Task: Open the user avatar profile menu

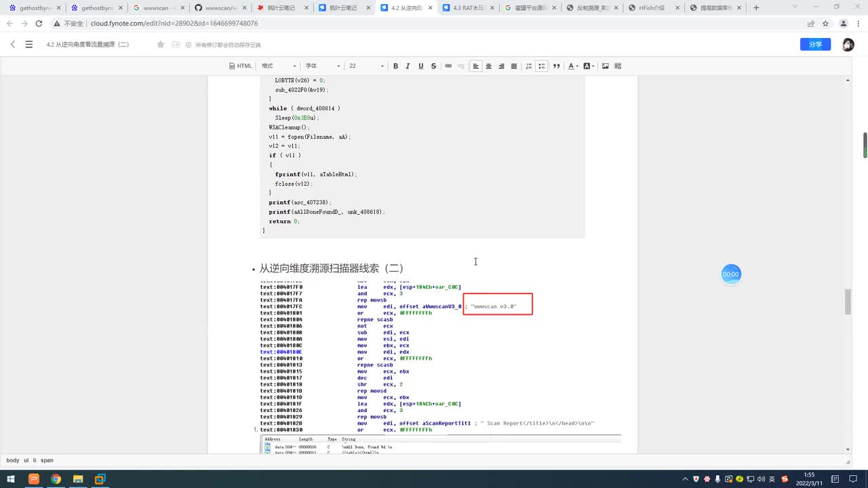Action: (848, 44)
